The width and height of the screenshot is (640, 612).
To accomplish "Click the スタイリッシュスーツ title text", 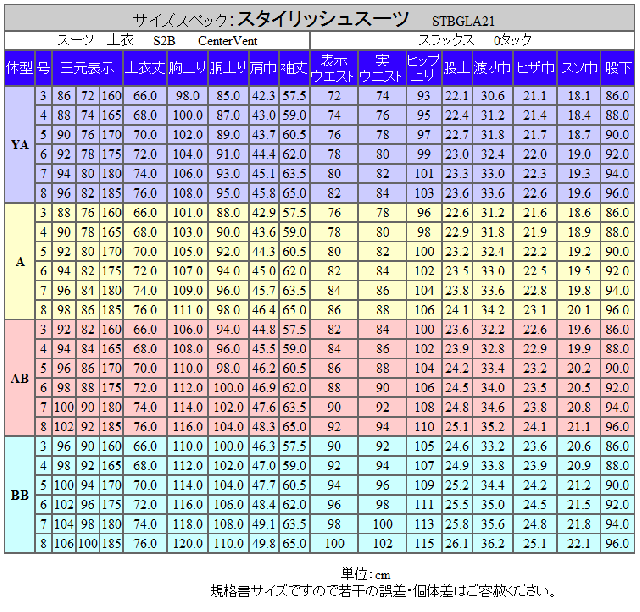I will (x=322, y=19).
